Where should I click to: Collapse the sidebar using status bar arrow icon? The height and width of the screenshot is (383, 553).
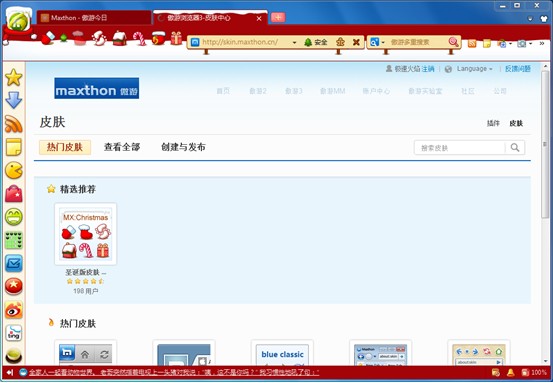(10, 372)
